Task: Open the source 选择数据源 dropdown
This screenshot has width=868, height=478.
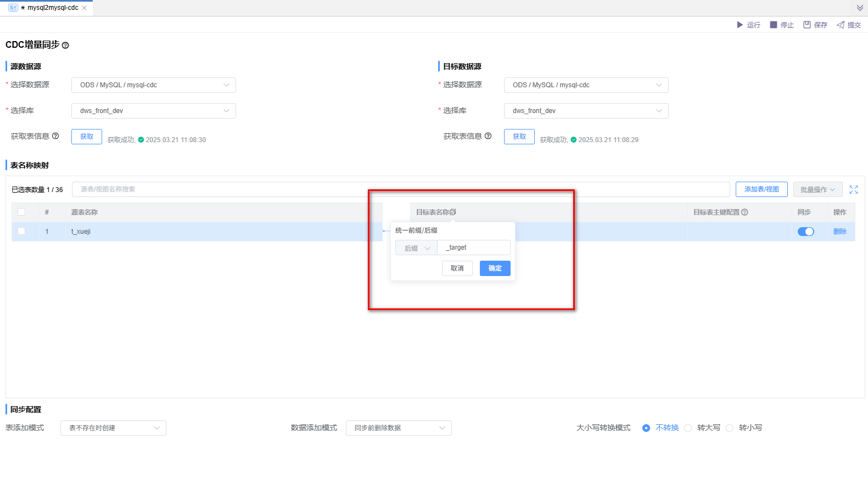Action: click(x=154, y=85)
